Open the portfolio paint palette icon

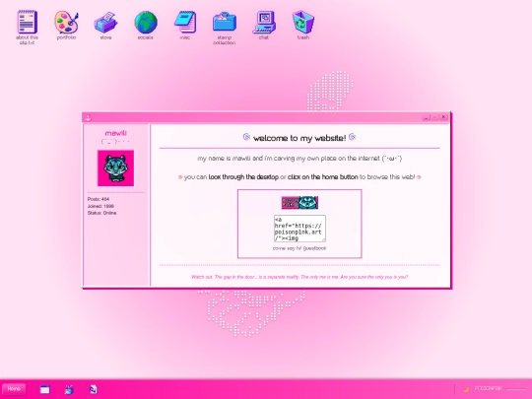pyautogui.click(x=67, y=26)
